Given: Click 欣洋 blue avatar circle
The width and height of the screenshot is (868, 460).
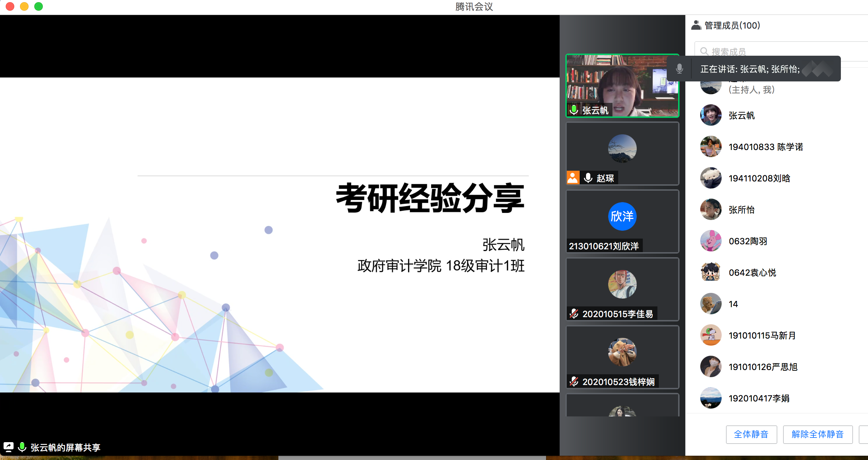Looking at the screenshot, I should click(622, 216).
